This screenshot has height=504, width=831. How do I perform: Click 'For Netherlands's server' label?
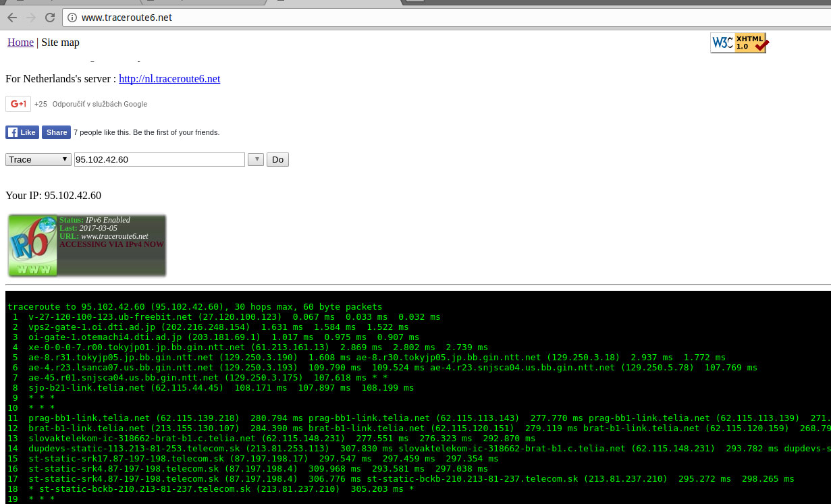(x=61, y=79)
